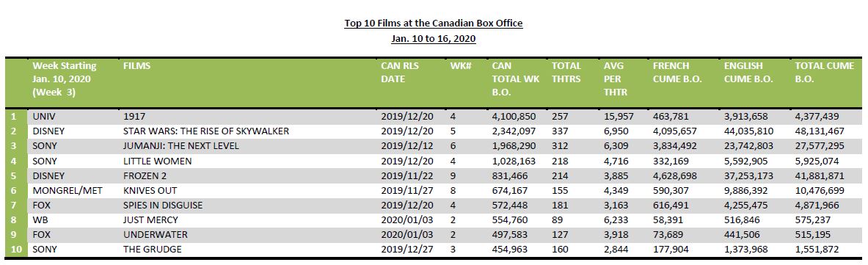868x265 pixels.
Task: Click the 'Top 10 Films at the Canadian Box Office' title
Action: pos(434,23)
